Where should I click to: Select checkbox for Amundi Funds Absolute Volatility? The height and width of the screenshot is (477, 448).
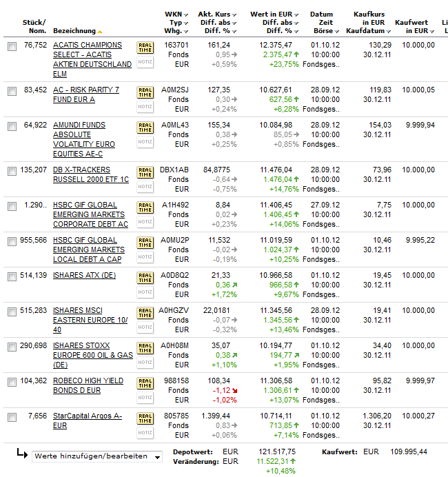(12, 126)
